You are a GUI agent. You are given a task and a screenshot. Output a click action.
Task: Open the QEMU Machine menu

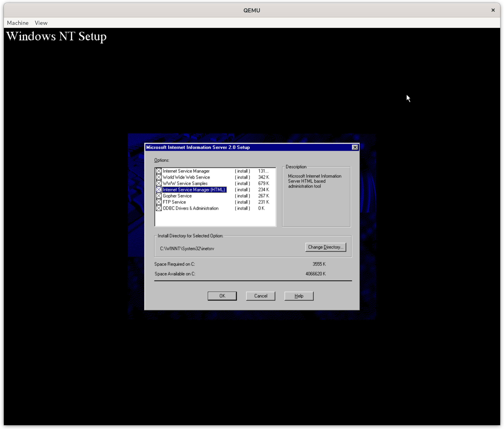(x=18, y=23)
